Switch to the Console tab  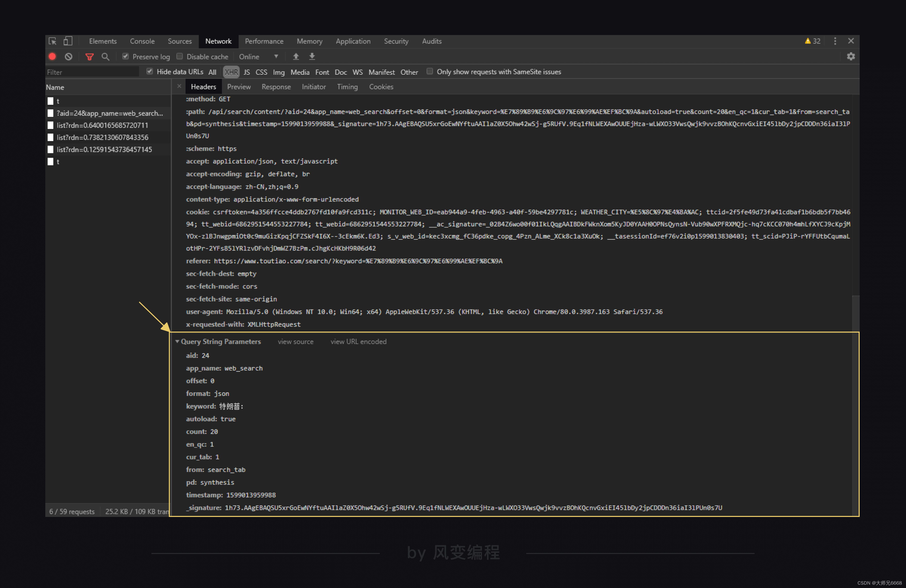tap(142, 41)
